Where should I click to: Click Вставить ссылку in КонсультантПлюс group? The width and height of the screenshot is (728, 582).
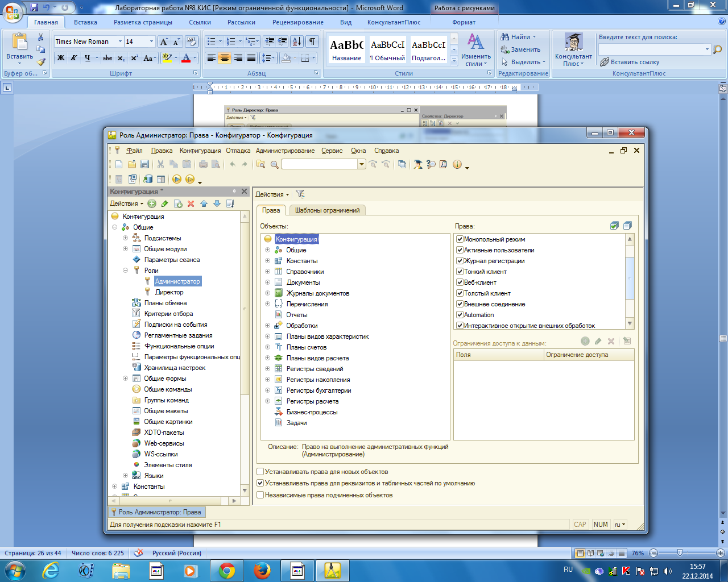(630, 62)
